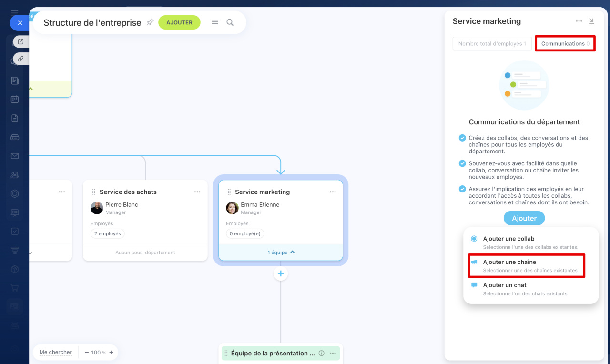Open the search magnifier in the header
Image resolution: width=610 pixels, height=364 pixels.
(230, 22)
